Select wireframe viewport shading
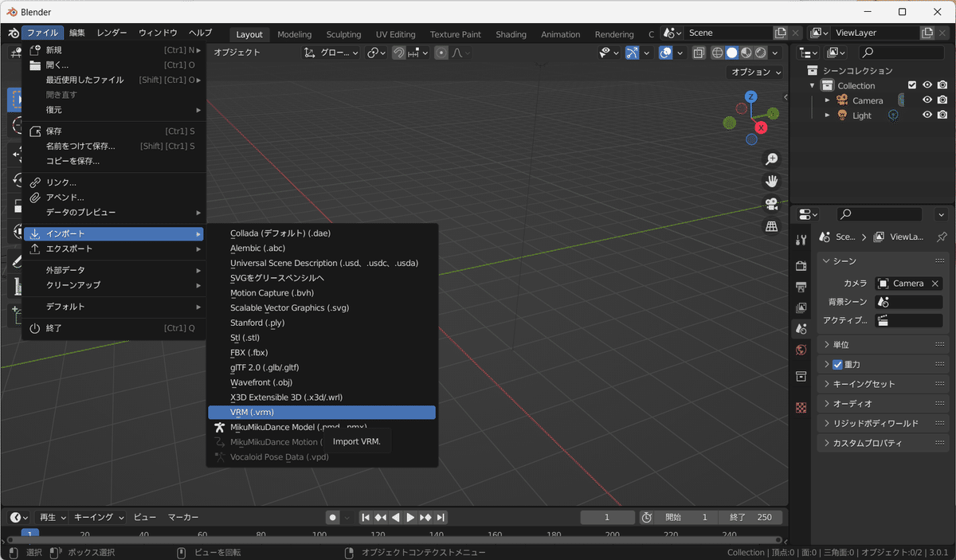The image size is (956, 560). click(717, 53)
